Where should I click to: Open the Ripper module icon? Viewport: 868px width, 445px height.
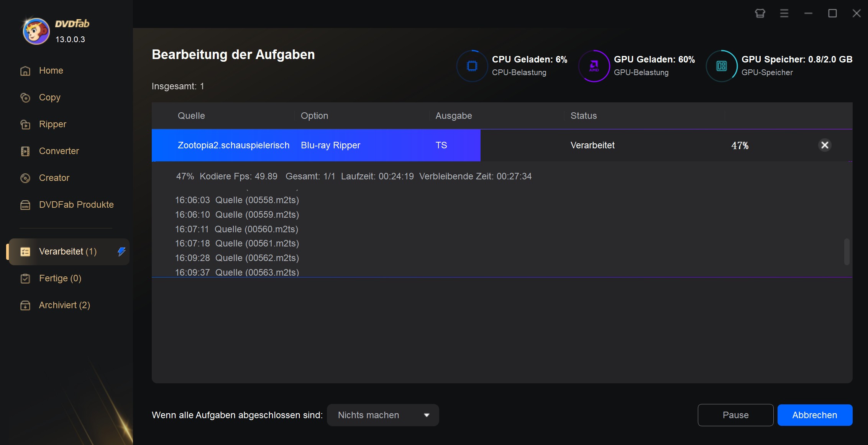(25, 124)
